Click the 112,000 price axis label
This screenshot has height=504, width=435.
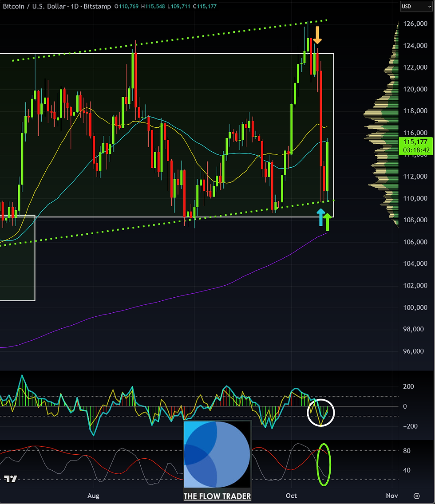(415, 177)
